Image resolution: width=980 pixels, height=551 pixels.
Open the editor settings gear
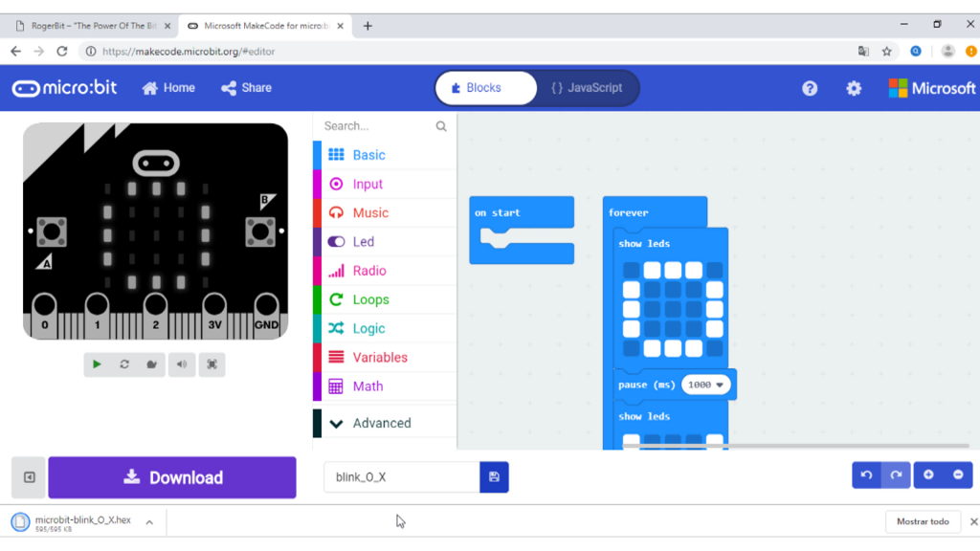click(x=853, y=87)
